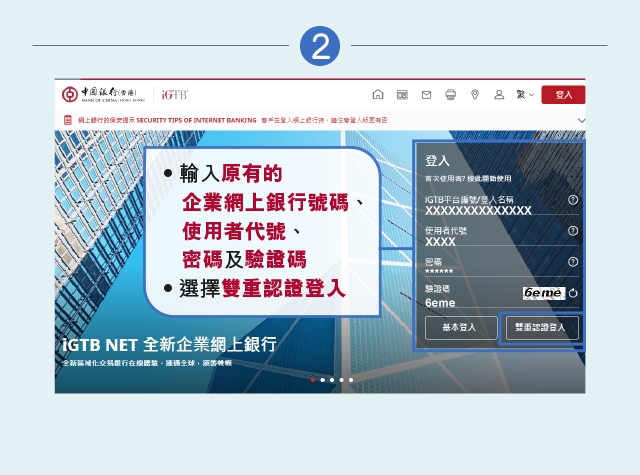This screenshot has height=475, width=640.
Task: Click help icon beside 密碼 field
Action: click(573, 262)
